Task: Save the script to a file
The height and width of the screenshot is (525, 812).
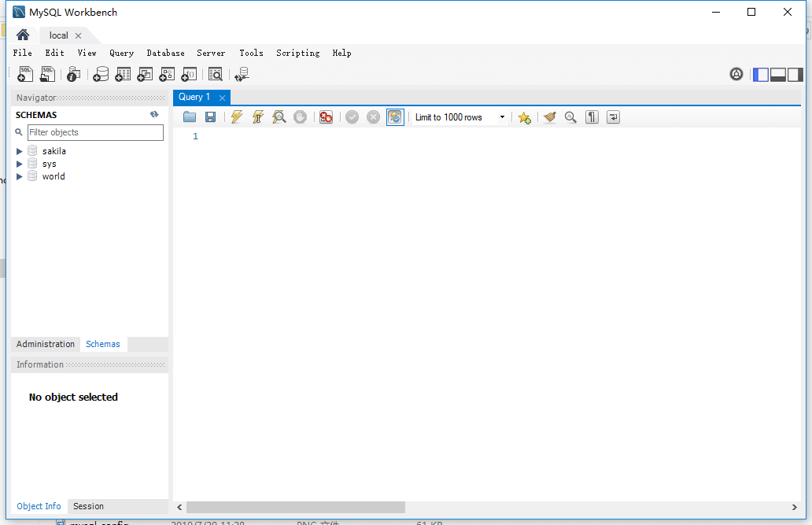Action: tap(210, 117)
